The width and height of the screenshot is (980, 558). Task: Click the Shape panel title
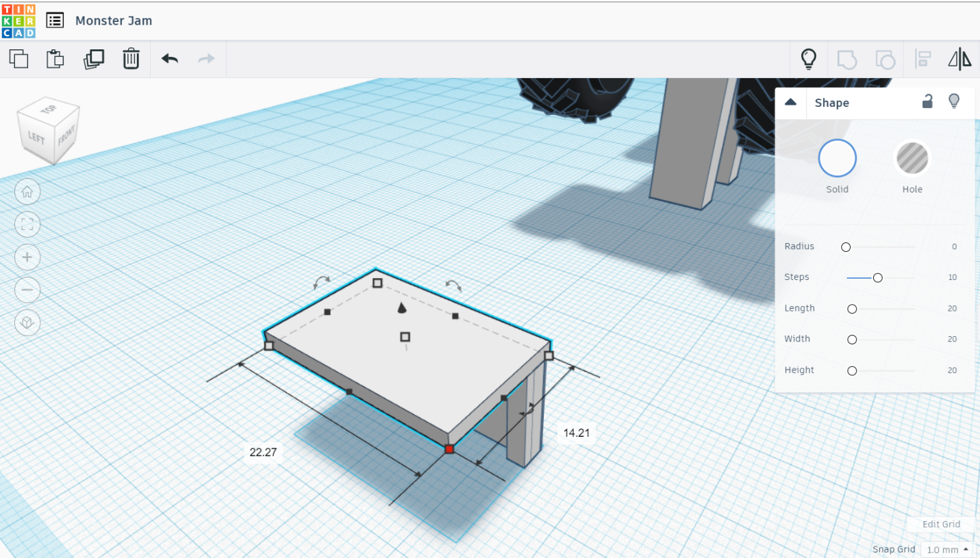831,103
